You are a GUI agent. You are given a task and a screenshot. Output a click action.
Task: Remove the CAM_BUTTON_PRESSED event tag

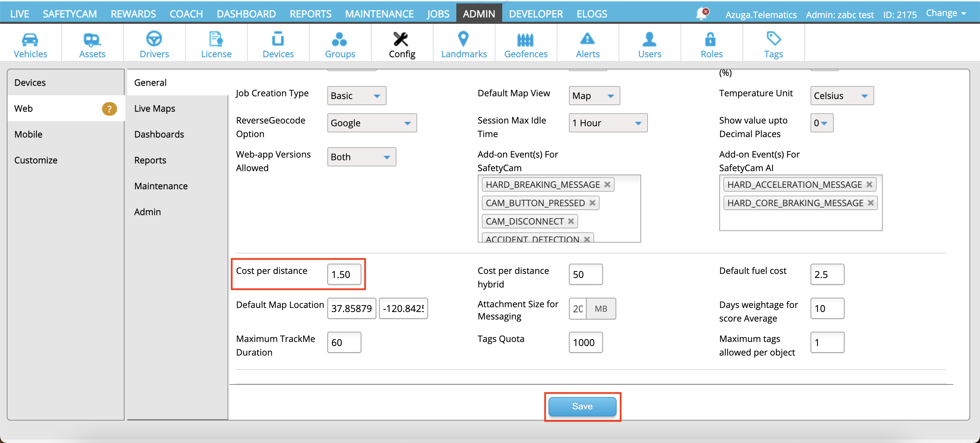[592, 203]
